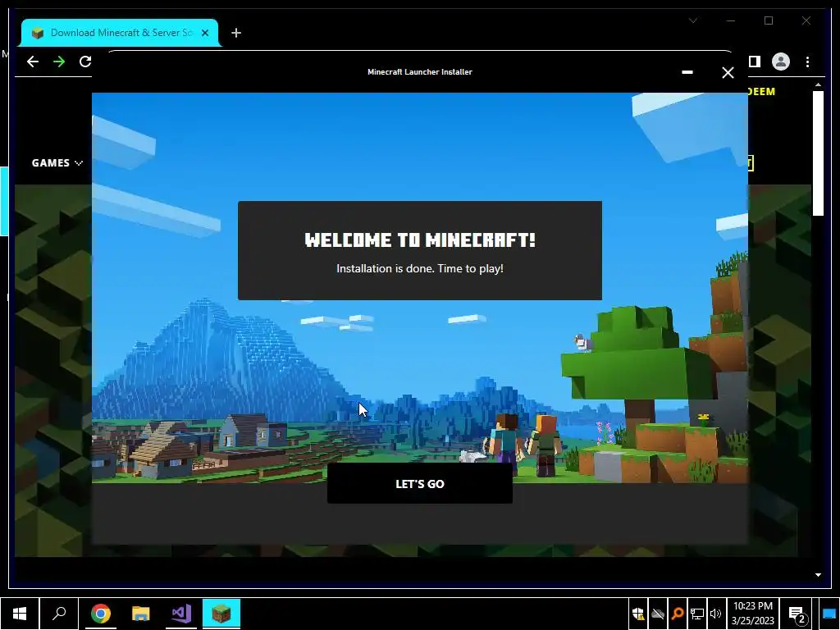
Task: Open the volume control in the tray
Action: 715,614
